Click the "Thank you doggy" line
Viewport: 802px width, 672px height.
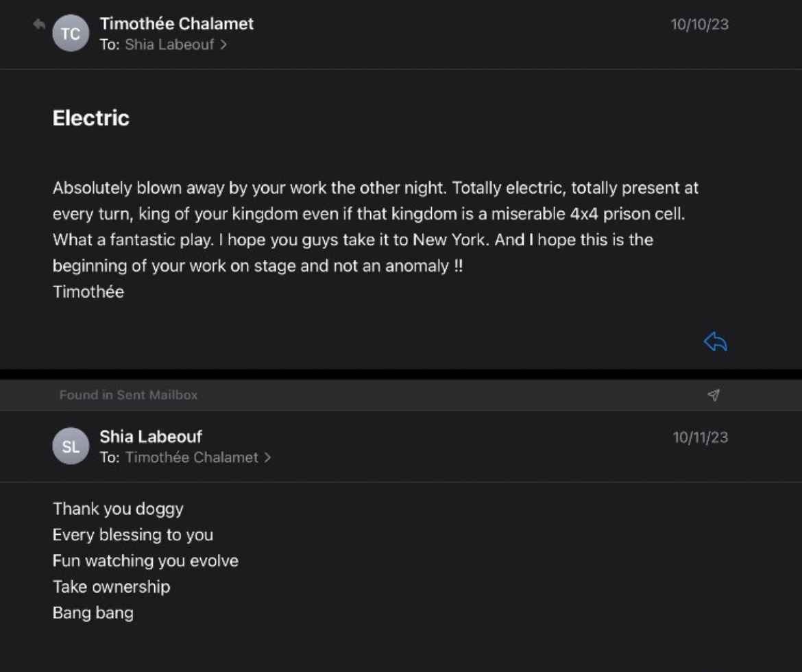(x=118, y=509)
